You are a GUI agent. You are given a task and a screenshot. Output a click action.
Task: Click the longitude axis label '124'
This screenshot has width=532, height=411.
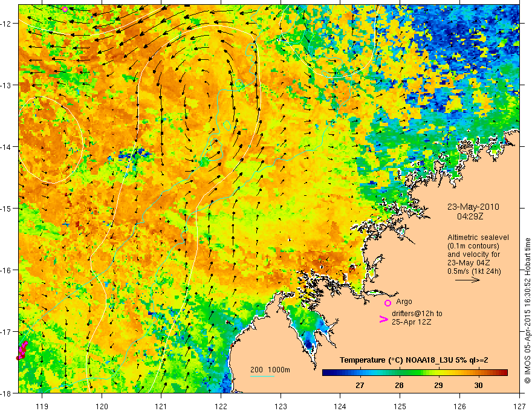340,406
